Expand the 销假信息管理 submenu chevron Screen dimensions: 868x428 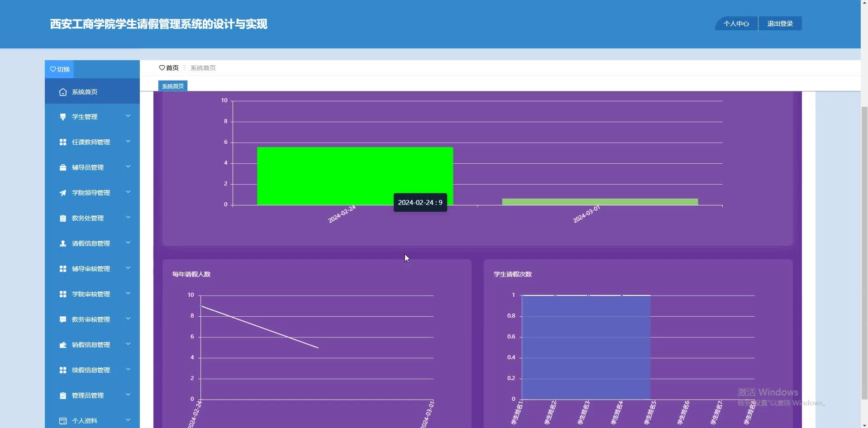(128, 344)
